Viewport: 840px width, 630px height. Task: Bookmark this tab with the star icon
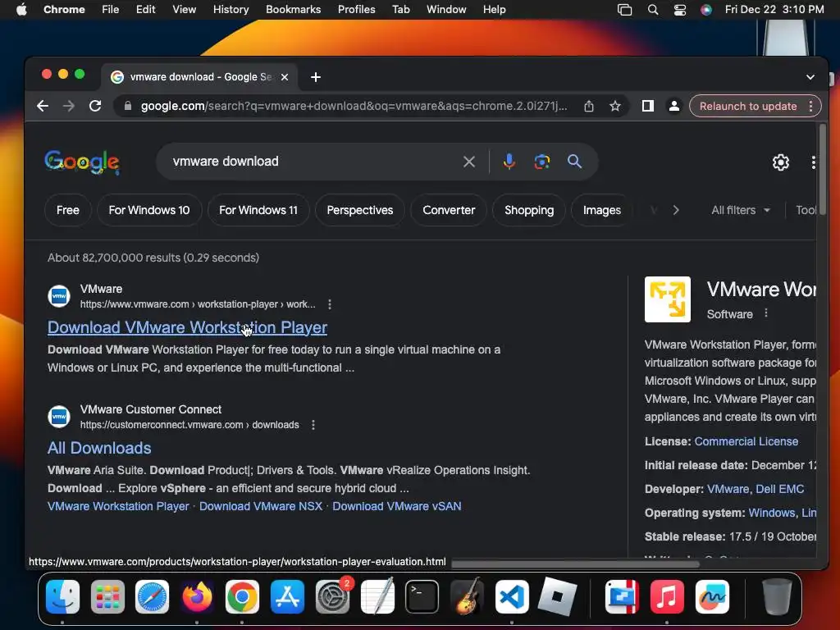point(615,106)
